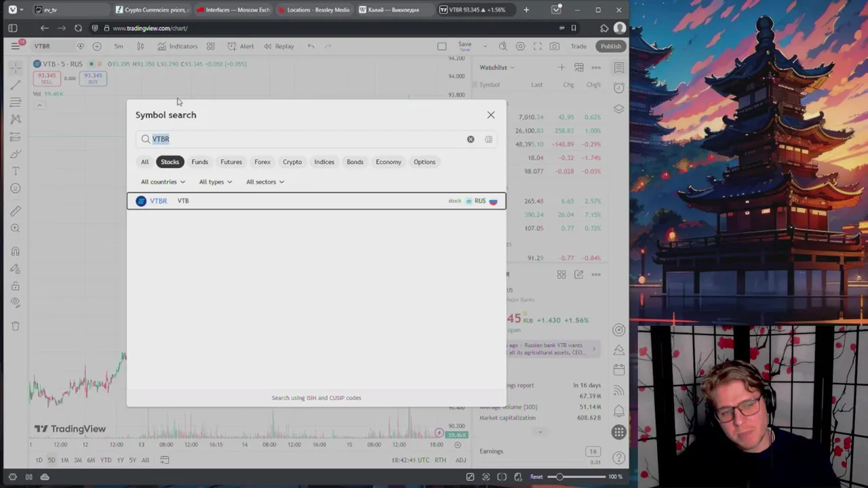This screenshot has height=488, width=868.
Task: Switch to the Crypto Currencies browser tab
Action: point(153,9)
